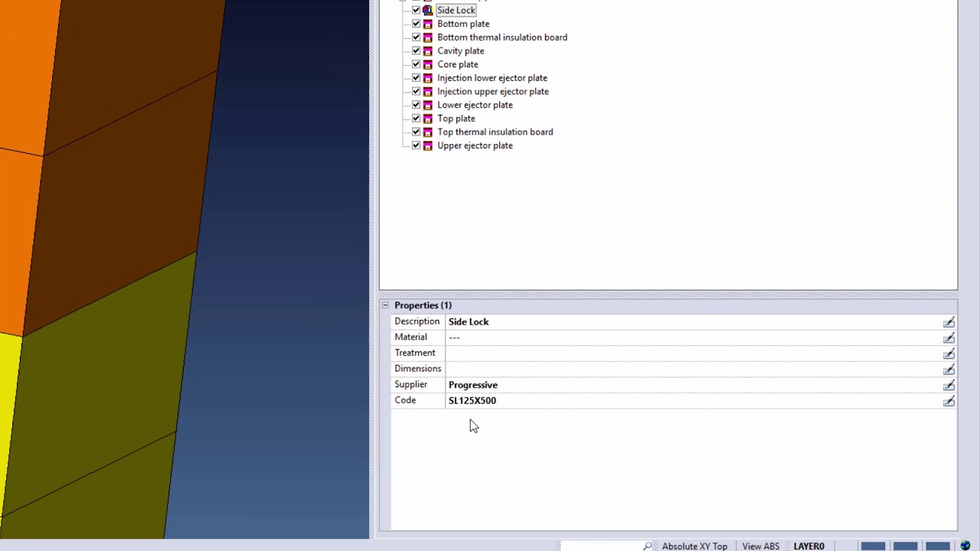Collapse the Properties (1) section

pyautogui.click(x=385, y=305)
